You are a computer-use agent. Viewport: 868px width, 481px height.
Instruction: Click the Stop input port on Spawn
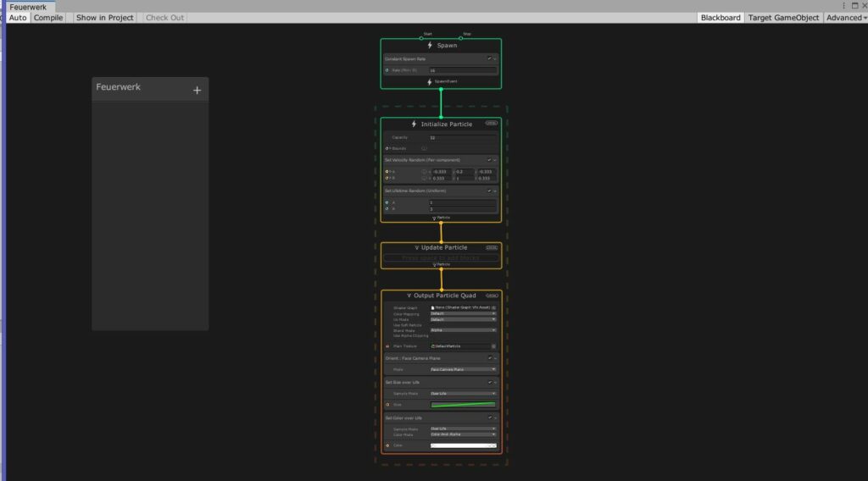pyautogui.click(x=461, y=38)
